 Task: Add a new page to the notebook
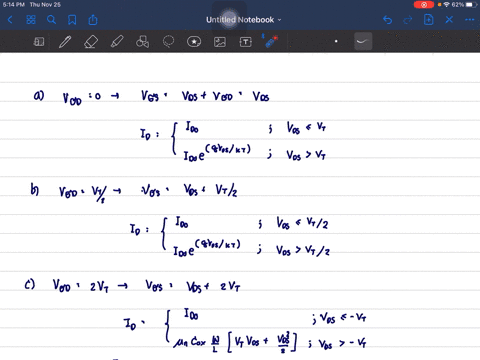pos(429,20)
